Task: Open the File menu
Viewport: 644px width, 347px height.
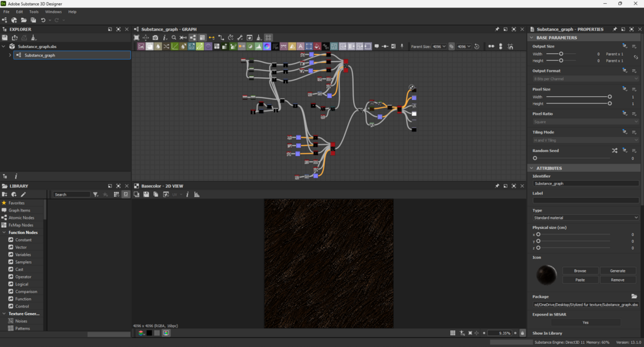Action: pos(6,12)
